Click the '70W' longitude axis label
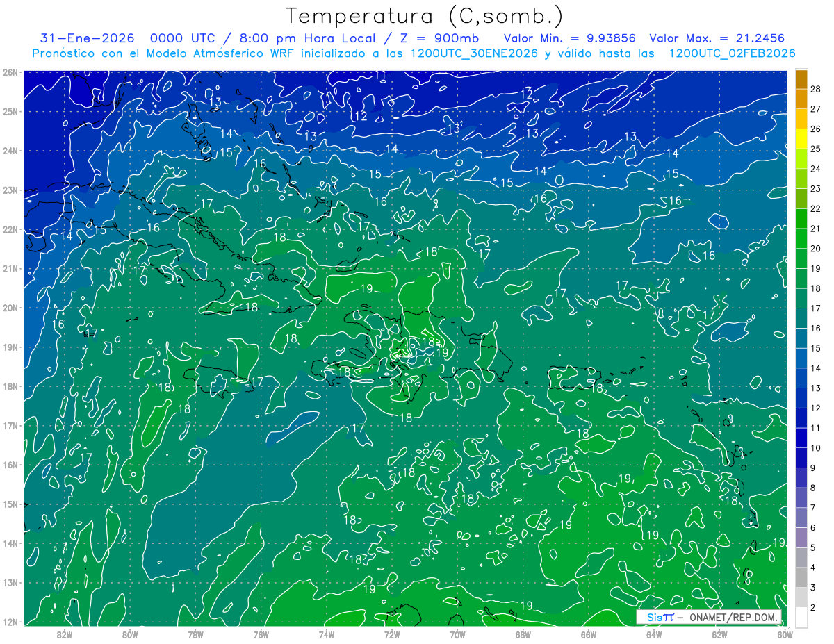Viewport: 834px width, 644px height. [457, 634]
